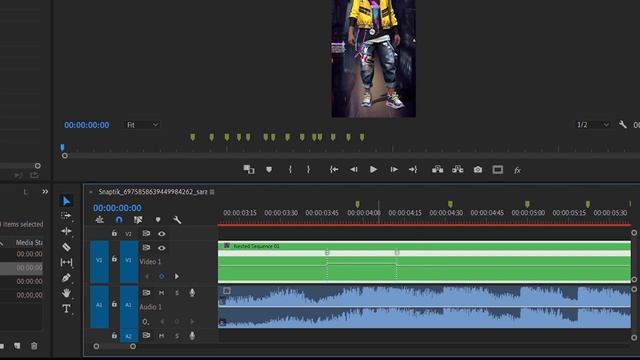Export frame with the camera icon
Viewport: 640px width, 360px height.
pyautogui.click(x=478, y=169)
